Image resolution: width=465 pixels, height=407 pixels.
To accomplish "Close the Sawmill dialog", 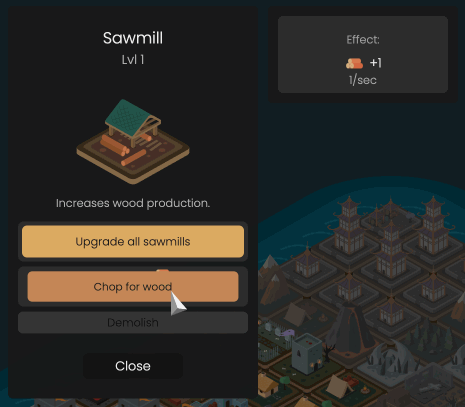I will [x=133, y=366].
